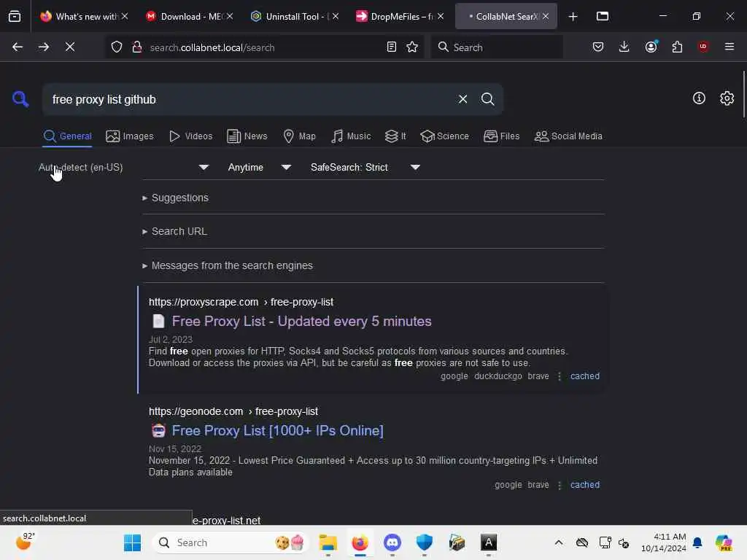This screenshot has width=747, height=560.
Task: Open Windows Start menu
Action: click(133, 542)
